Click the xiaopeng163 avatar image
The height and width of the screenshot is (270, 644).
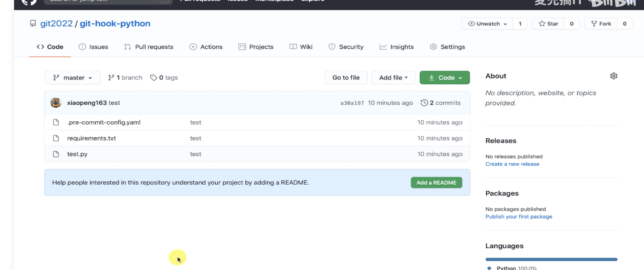(56, 102)
